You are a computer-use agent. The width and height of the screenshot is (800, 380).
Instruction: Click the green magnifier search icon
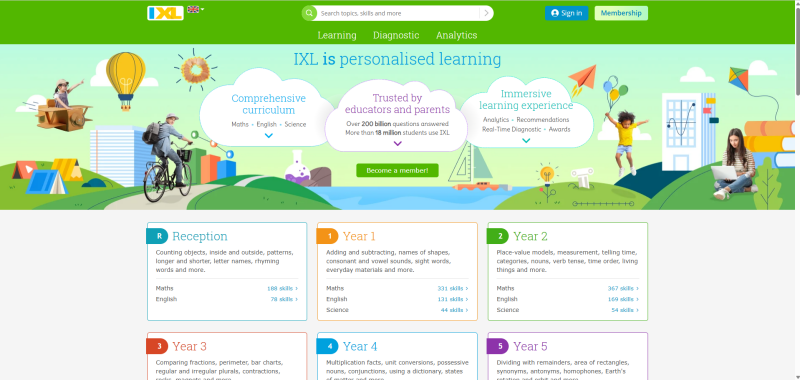pyautogui.click(x=309, y=13)
